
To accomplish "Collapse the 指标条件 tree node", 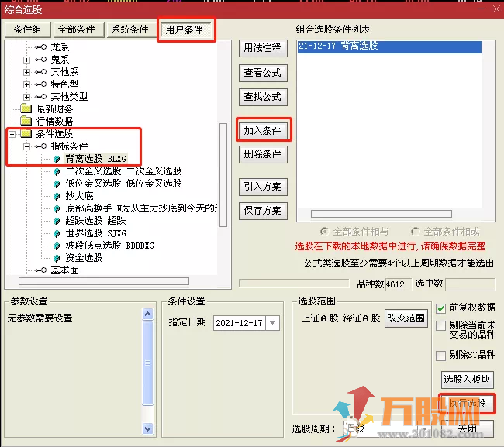I will [x=26, y=146].
